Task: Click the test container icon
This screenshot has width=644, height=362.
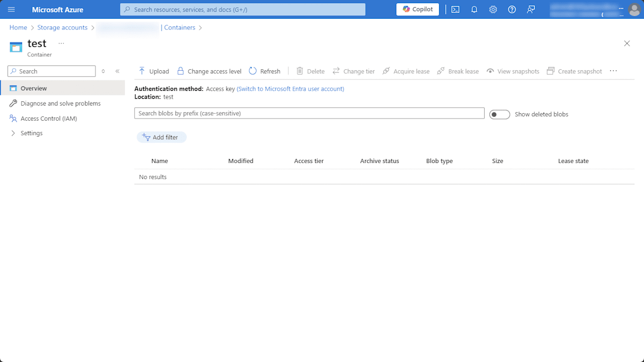Action: (x=16, y=47)
